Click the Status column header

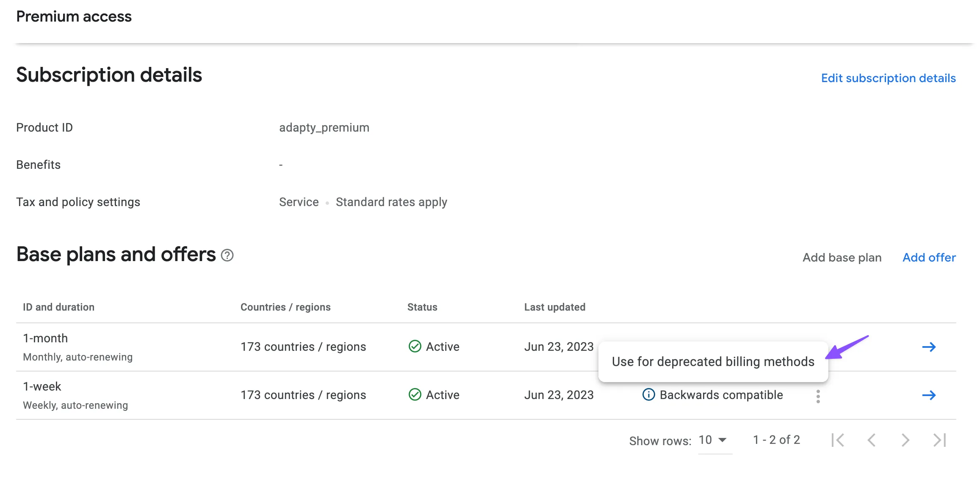pyautogui.click(x=422, y=307)
